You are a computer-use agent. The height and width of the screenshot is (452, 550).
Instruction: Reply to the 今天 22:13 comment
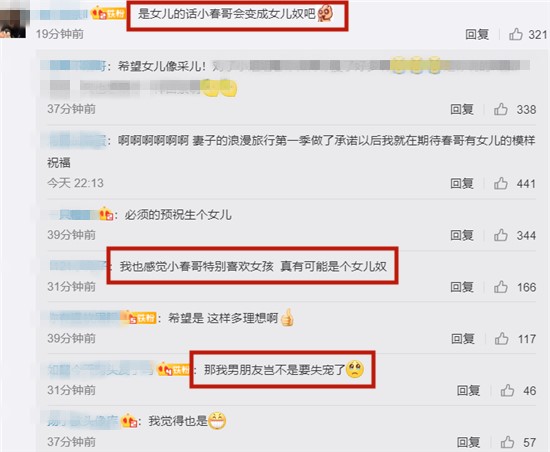[462, 183]
